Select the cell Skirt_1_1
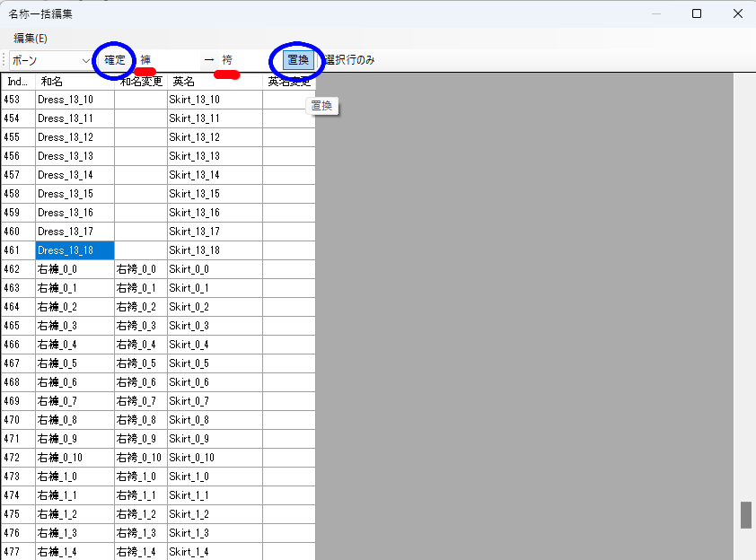The height and width of the screenshot is (560, 756). [215, 495]
